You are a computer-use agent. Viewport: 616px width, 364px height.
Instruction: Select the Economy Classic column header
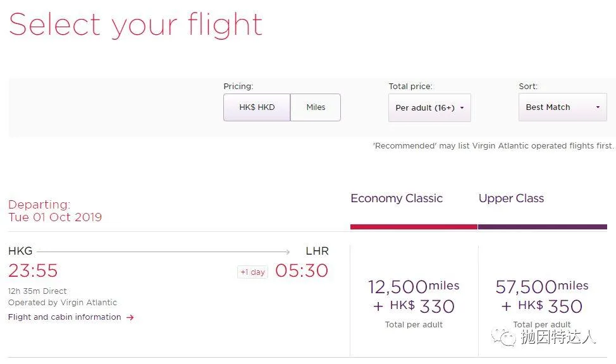[x=397, y=198]
